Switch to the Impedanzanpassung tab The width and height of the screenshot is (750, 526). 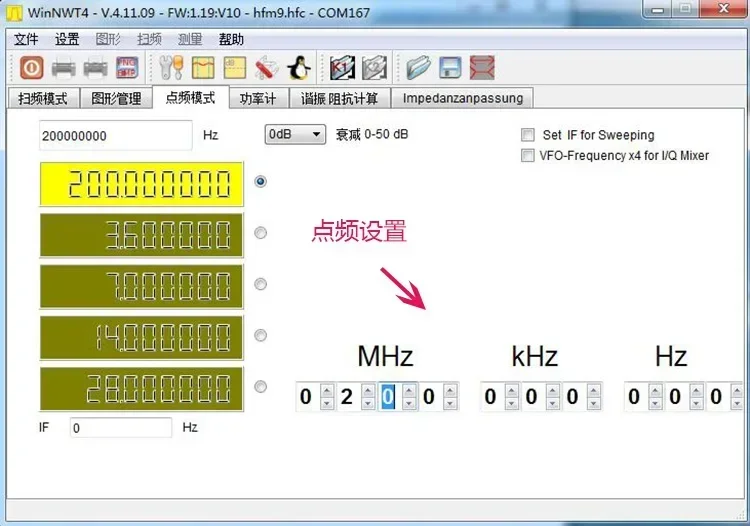point(463,99)
